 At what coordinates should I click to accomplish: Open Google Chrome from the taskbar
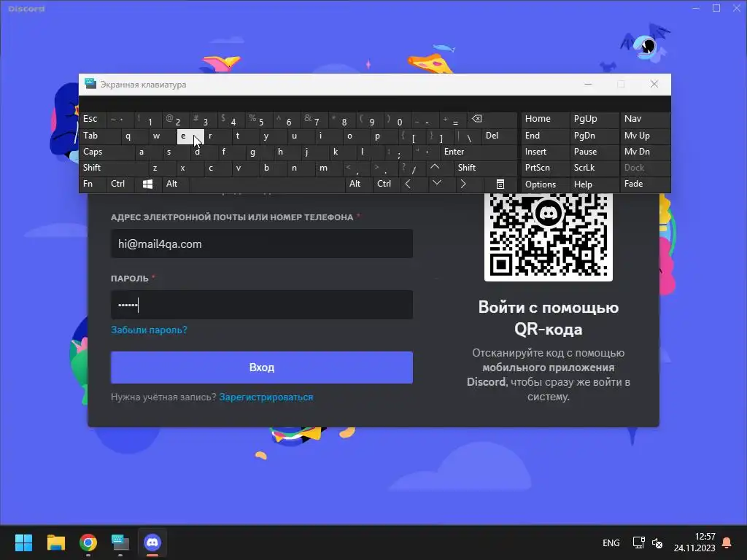[x=88, y=542]
